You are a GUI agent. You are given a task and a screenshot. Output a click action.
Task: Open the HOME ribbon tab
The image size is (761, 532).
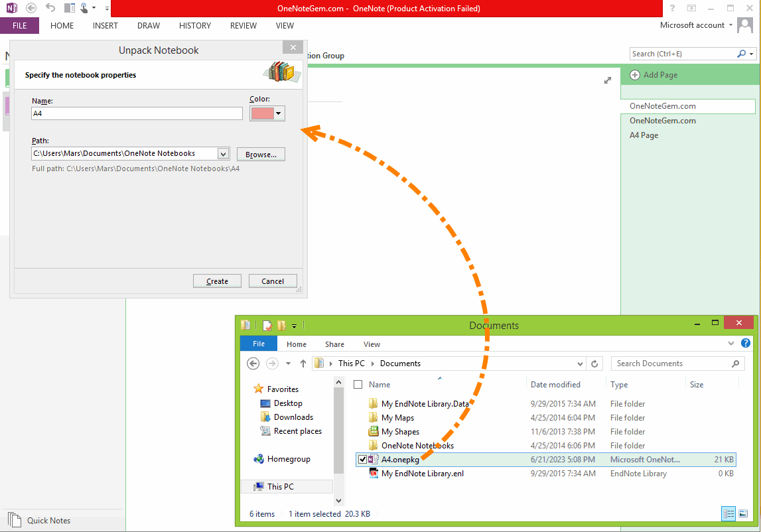pyautogui.click(x=62, y=26)
